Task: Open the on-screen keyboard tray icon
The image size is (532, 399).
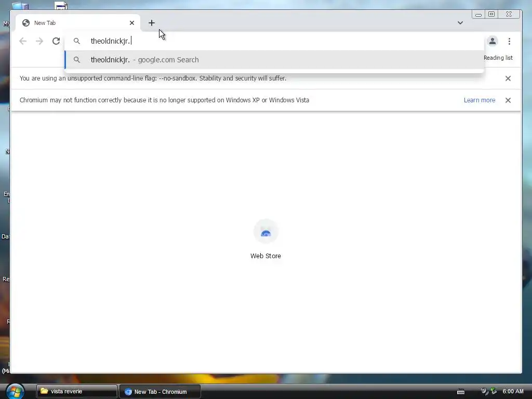Action: tap(461, 392)
